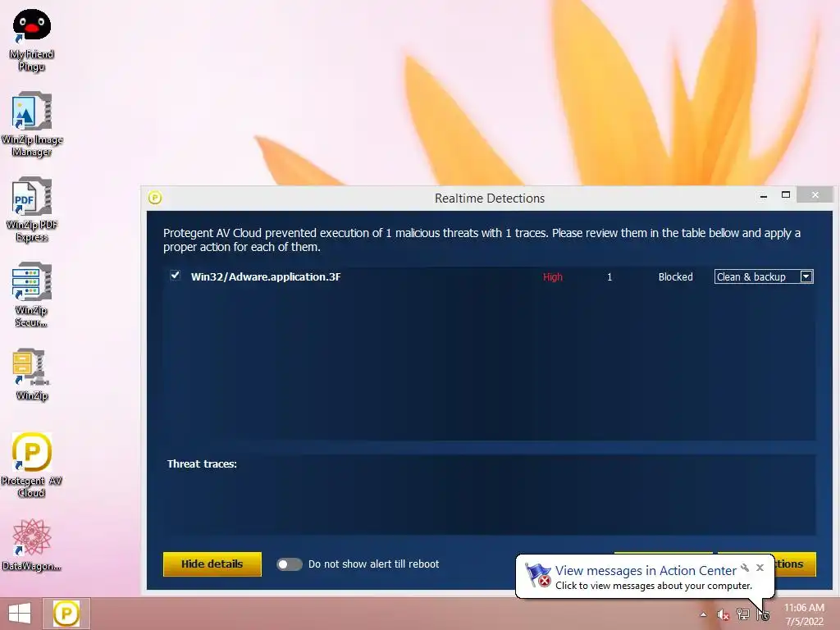Screen dimensions: 840x630
Task: Launch WinZip PDF Express shortcut
Action: (32, 209)
